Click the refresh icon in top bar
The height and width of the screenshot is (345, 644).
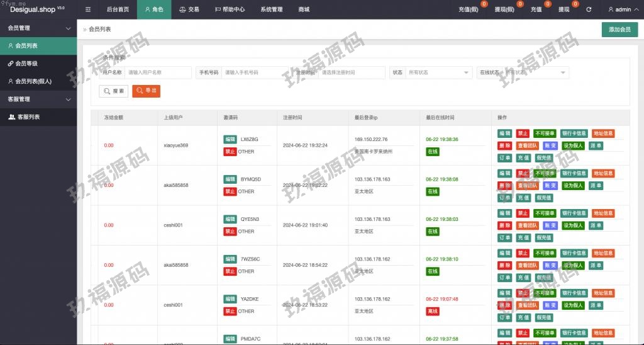(x=589, y=9)
